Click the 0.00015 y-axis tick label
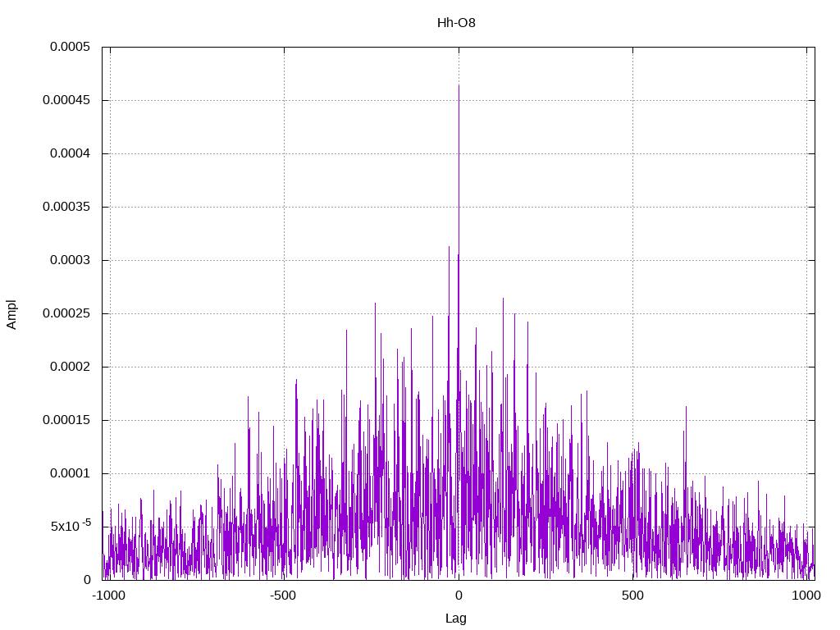This screenshot has height=630, width=840. click(x=67, y=420)
